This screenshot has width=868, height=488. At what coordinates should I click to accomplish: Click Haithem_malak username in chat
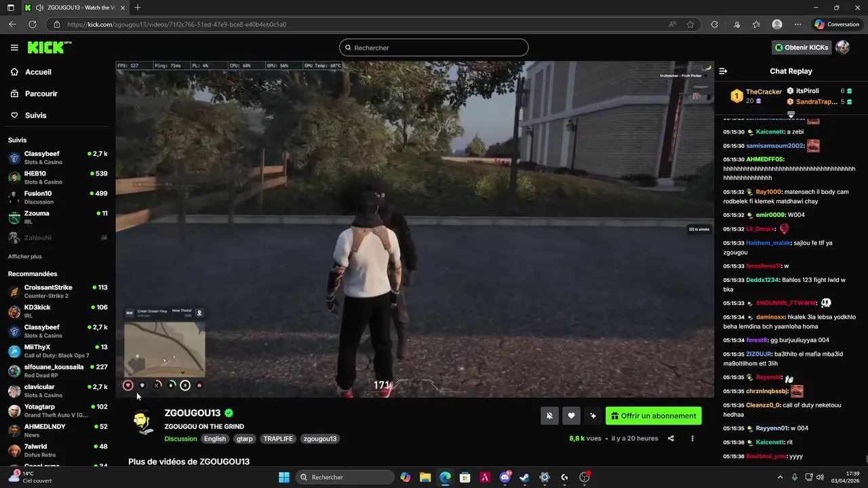pos(768,243)
